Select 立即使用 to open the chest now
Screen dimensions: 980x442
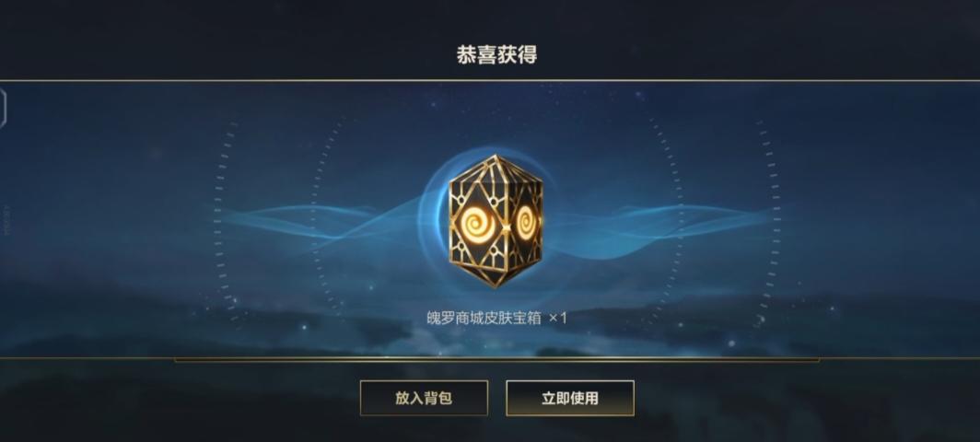tap(570, 398)
